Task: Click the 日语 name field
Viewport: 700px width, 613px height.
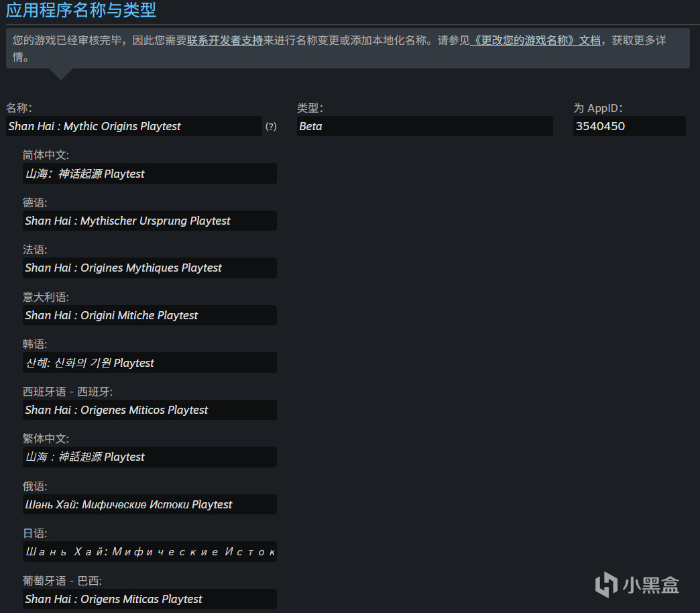Action: coord(150,552)
